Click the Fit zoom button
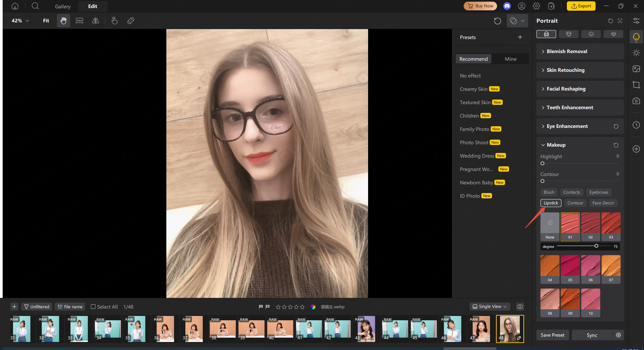 pyautogui.click(x=46, y=21)
